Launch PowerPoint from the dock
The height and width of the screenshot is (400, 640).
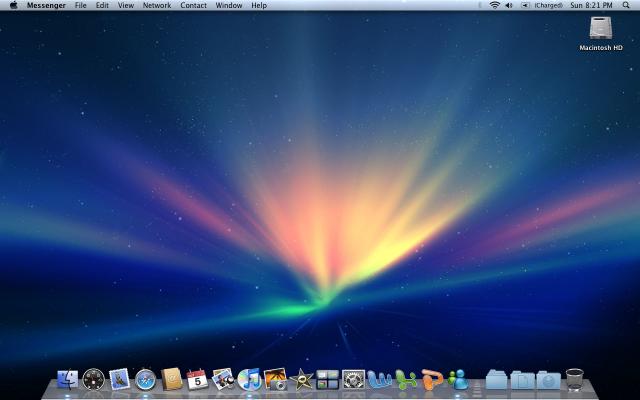[x=432, y=379]
